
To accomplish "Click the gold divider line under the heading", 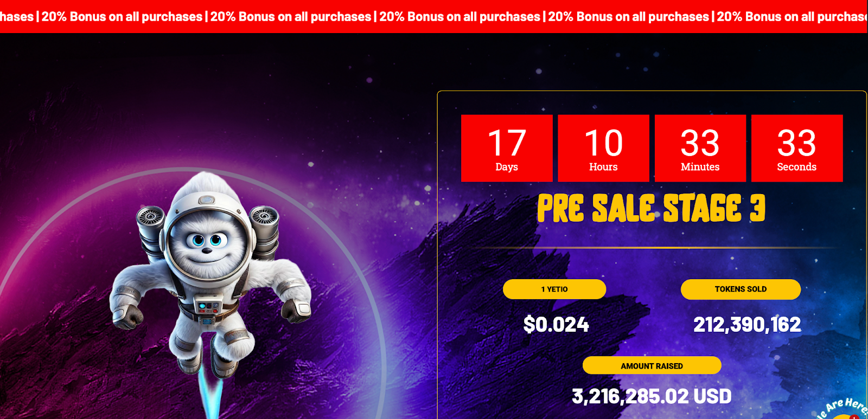I will (651, 248).
